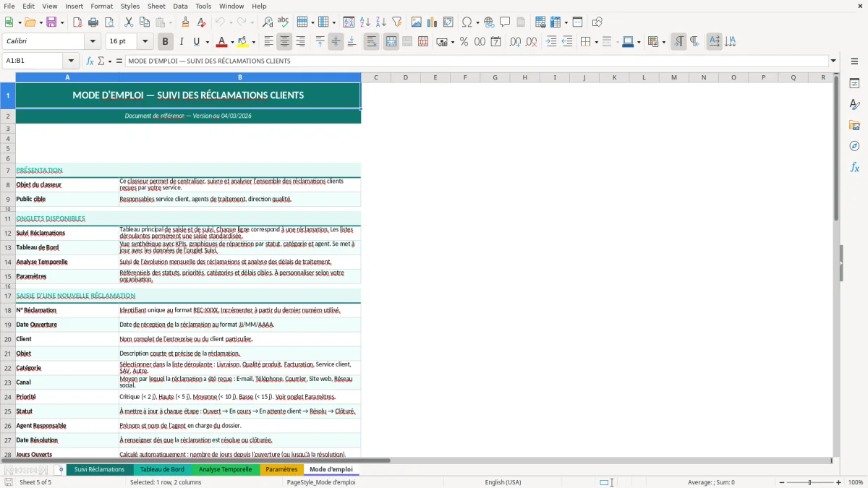868x488 pixels.
Task: Click the Draw Functions shapes icon
Action: pyautogui.click(x=597, y=22)
